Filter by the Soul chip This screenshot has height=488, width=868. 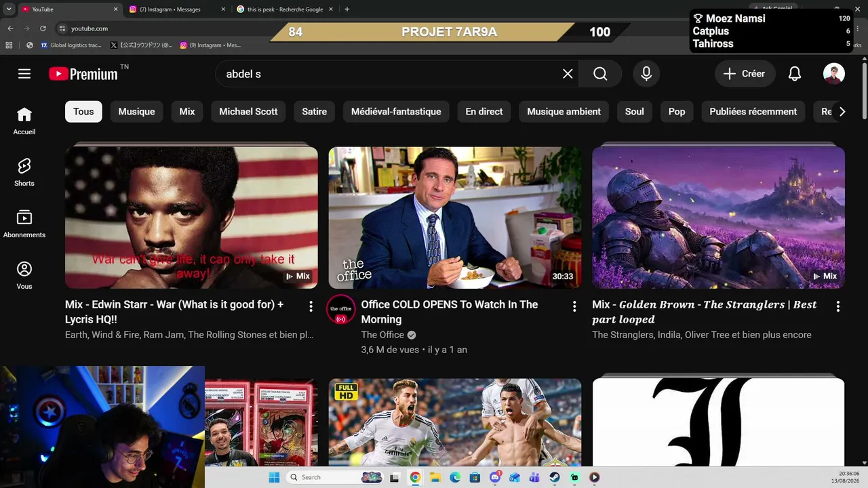[x=635, y=112]
